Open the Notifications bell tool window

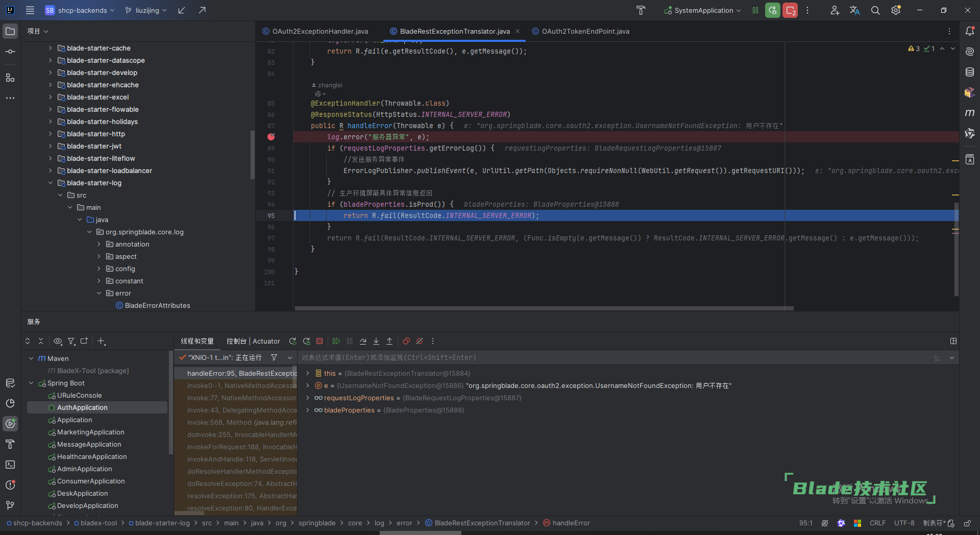(x=970, y=31)
